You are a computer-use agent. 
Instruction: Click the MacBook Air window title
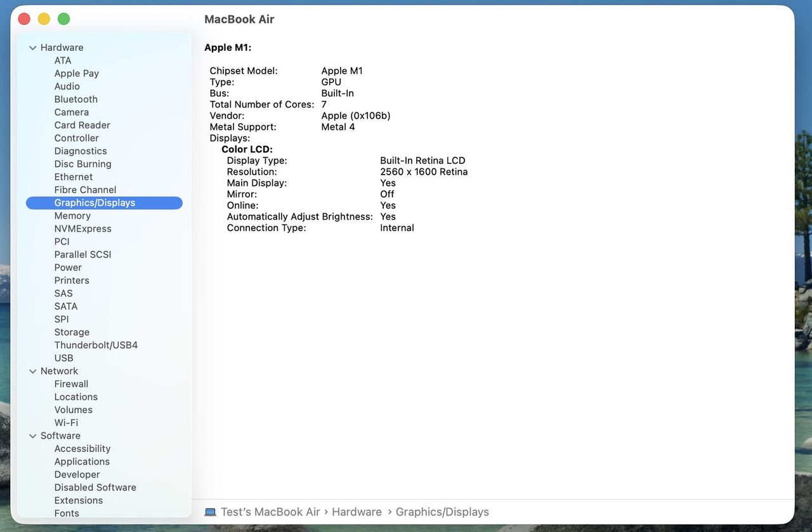pos(239,19)
